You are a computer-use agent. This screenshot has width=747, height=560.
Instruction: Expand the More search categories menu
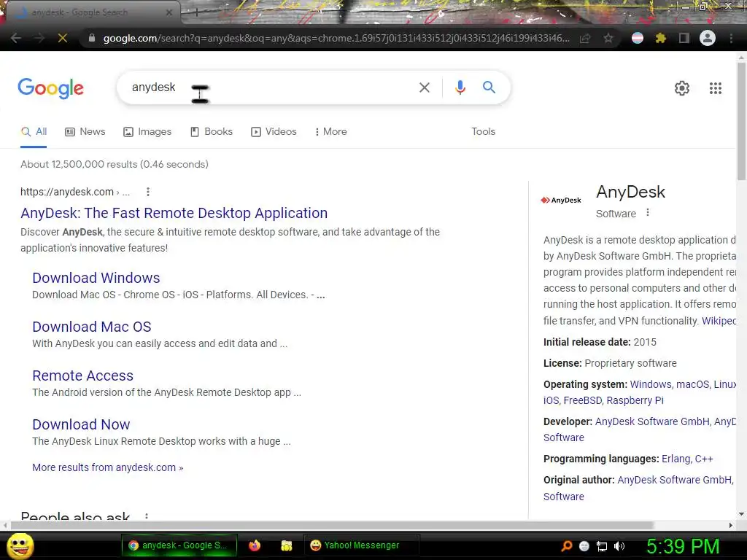[x=330, y=131]
